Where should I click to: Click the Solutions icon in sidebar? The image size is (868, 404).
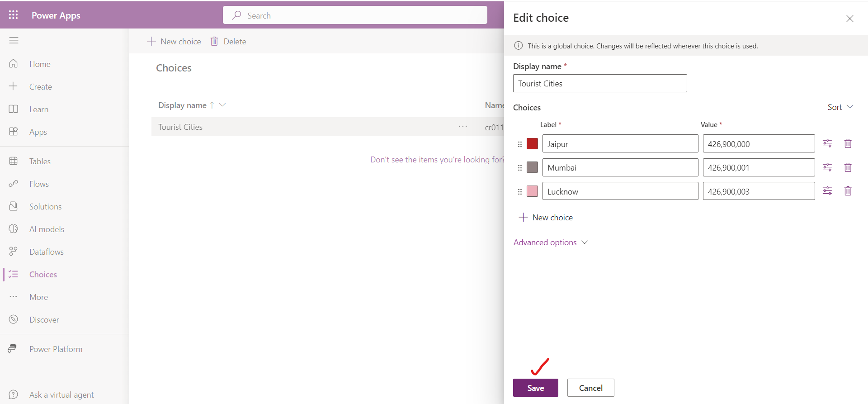click(x=14, y=206)
